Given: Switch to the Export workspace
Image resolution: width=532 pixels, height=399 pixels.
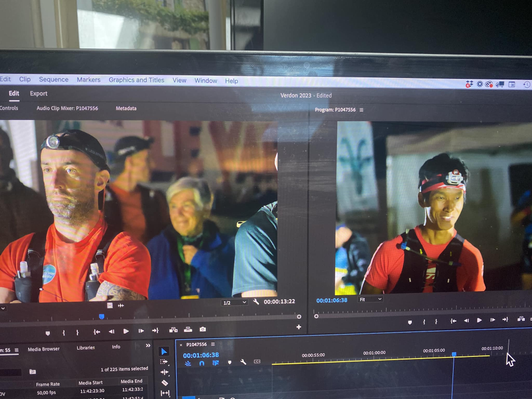Looking at the screenshot, I should coord(38,94).
